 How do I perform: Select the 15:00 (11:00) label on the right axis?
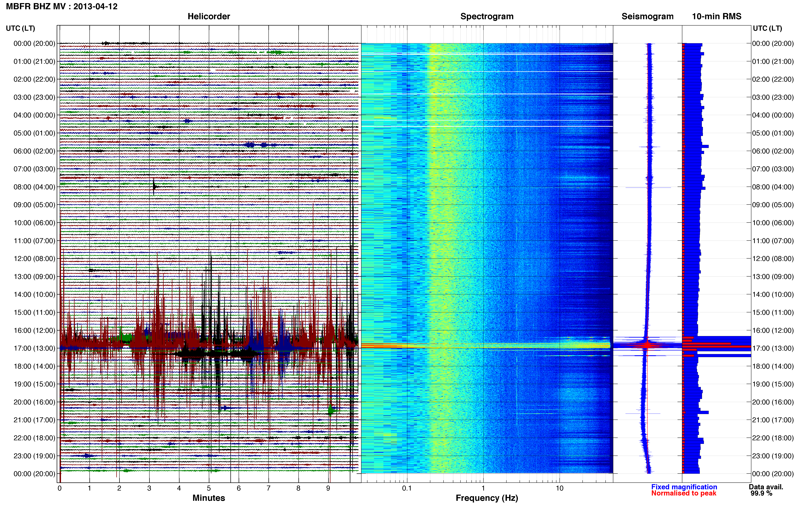(773, 312)
